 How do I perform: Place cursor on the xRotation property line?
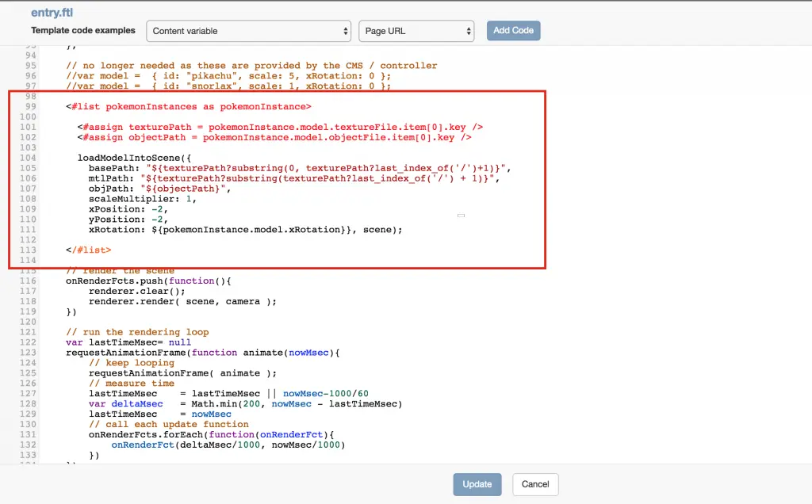click(x=246, y=230)
